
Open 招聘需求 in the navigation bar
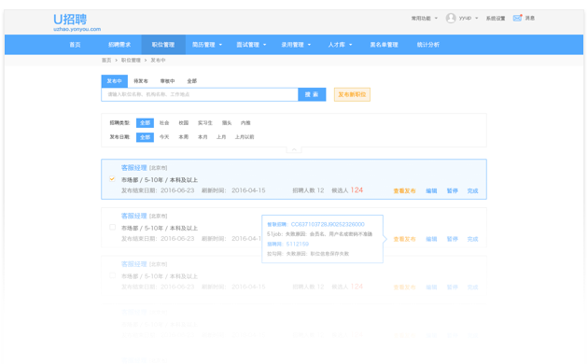tap(119, 45)
